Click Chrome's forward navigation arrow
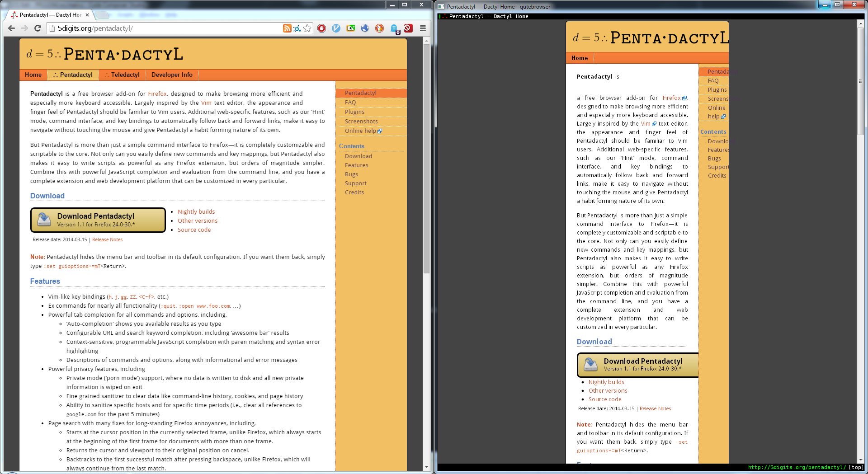868x474 pixels. 25,28
